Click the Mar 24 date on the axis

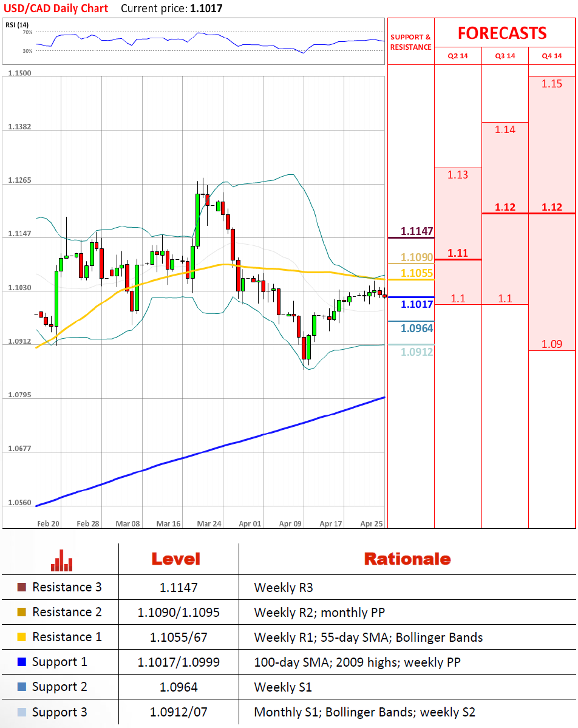tap(209, 523)
